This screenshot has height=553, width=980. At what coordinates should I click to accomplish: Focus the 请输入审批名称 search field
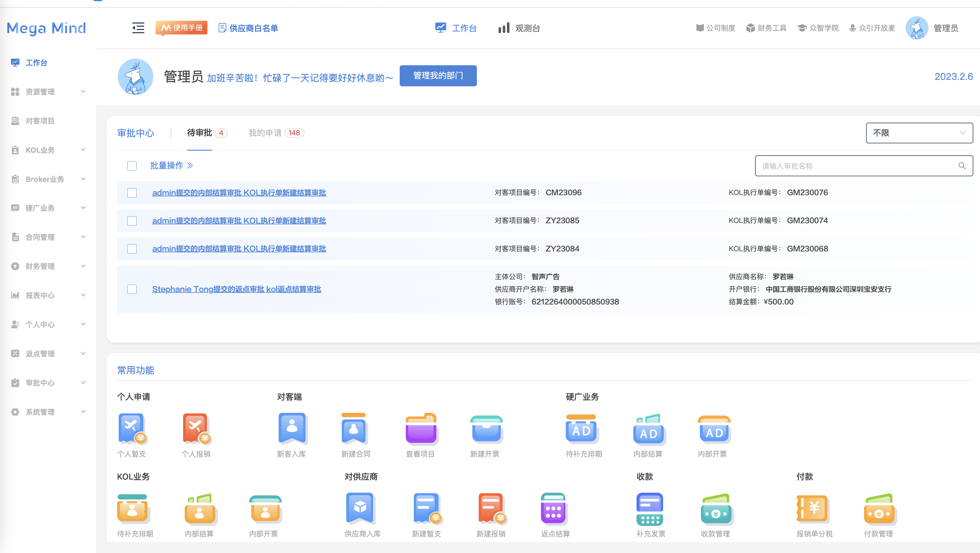coord(864,166)
